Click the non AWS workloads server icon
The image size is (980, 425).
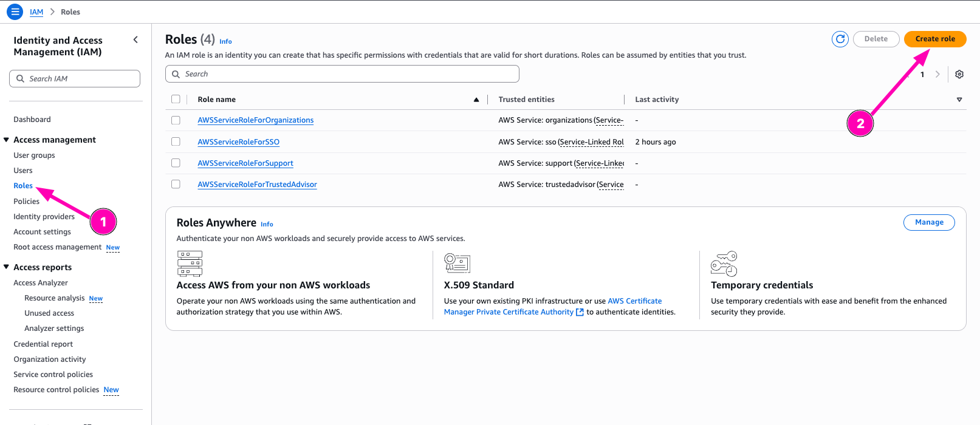click(190, 263)
